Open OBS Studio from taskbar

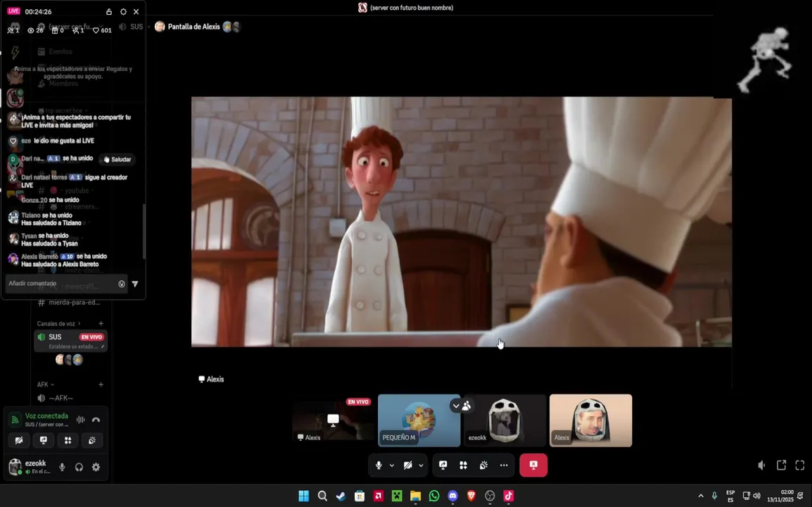(490, 496)
